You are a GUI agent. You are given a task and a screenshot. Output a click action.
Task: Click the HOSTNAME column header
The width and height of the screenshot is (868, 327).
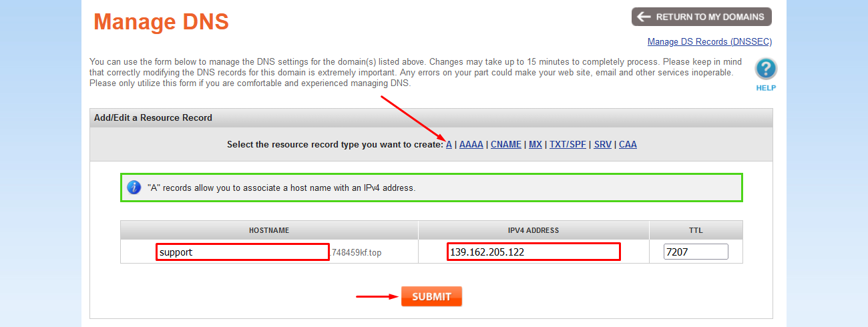tap(269, 230)
